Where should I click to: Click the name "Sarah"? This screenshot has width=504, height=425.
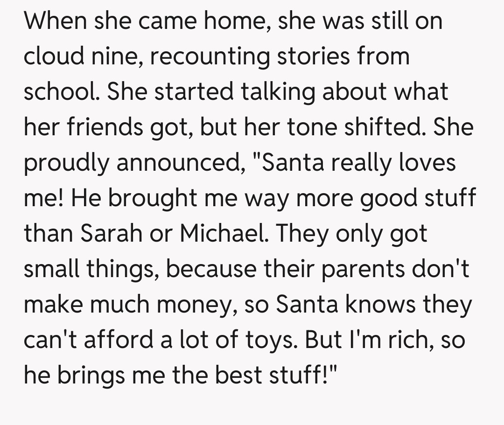[x=111, y=234]
